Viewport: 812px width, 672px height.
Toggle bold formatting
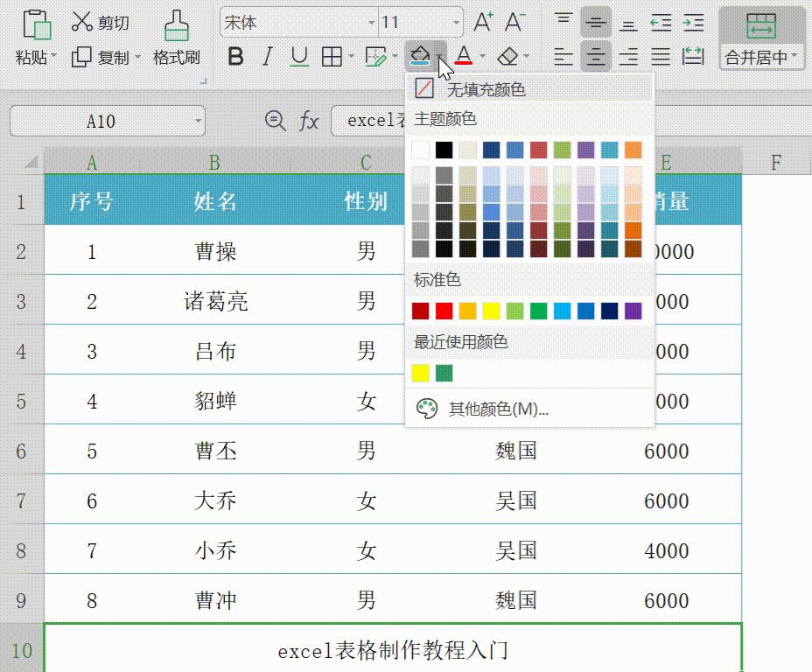[234, 55]
